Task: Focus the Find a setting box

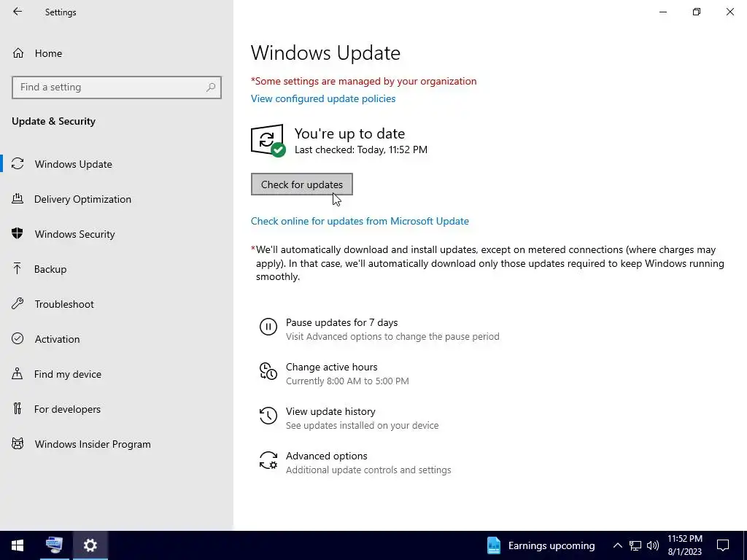Action: (117, 87)
